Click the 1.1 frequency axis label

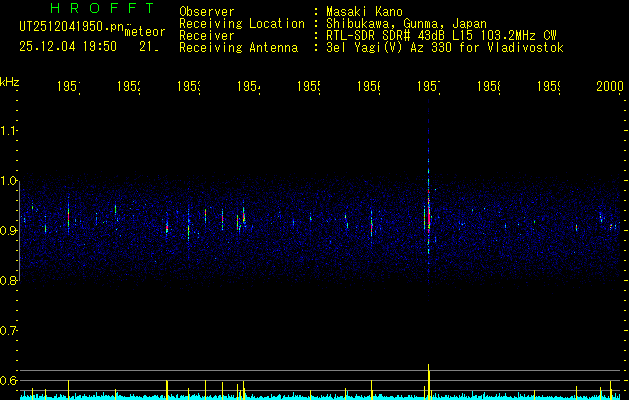(8, 130)
